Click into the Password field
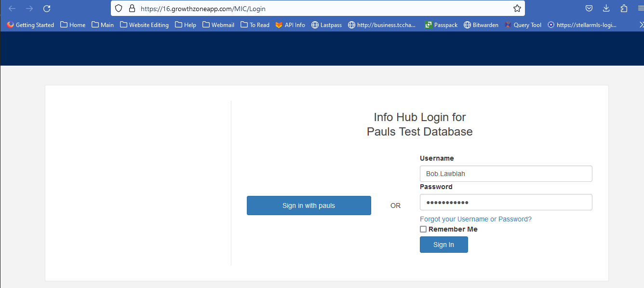The image size is (644, 288). click(506, 203)
